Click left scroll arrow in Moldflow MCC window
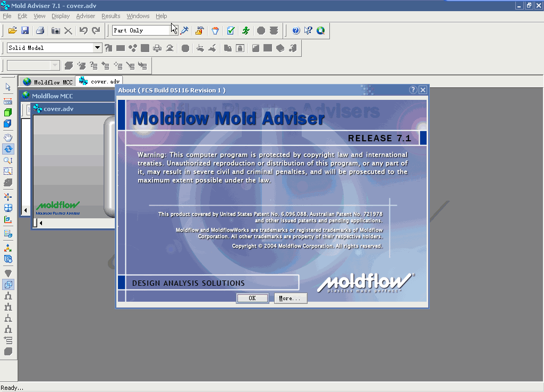Viewport: 544px width, 392px height. [25, 210]
